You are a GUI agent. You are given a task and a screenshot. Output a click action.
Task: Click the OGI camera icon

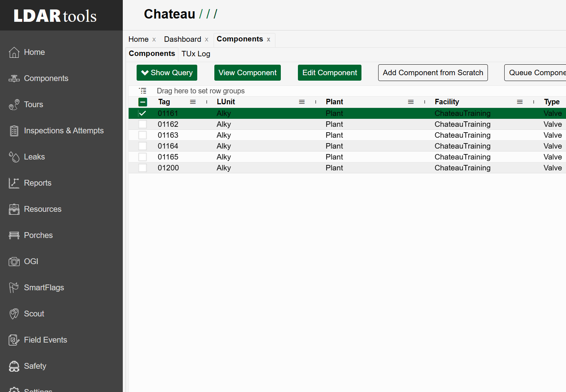click(x=14, y=262)
